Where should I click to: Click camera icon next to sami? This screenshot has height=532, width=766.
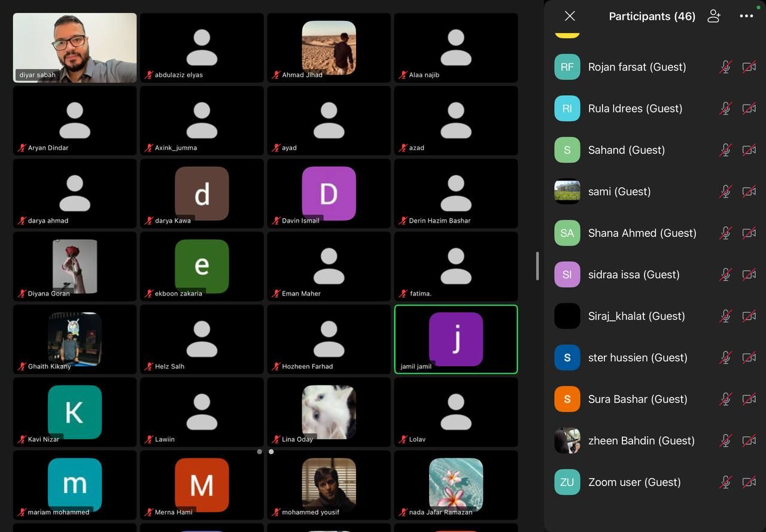click(x=749, y=191)
